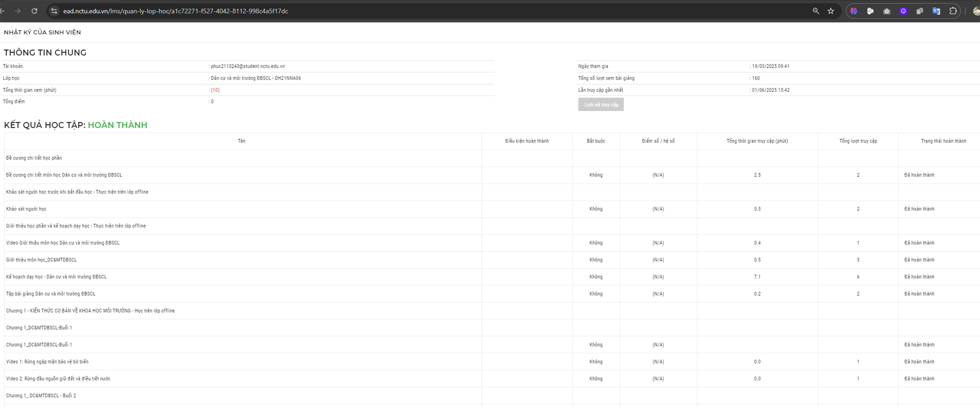Click the Lịch sử truy cập button
The width and height of the screenshot is (980, 408).
[601, 104]
